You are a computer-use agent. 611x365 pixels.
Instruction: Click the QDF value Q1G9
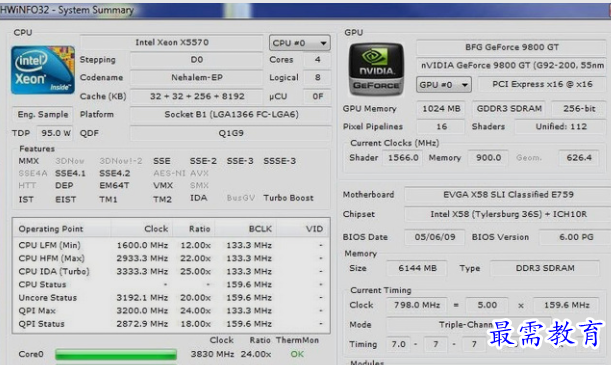pyautogui.click(x=231, y=133)
